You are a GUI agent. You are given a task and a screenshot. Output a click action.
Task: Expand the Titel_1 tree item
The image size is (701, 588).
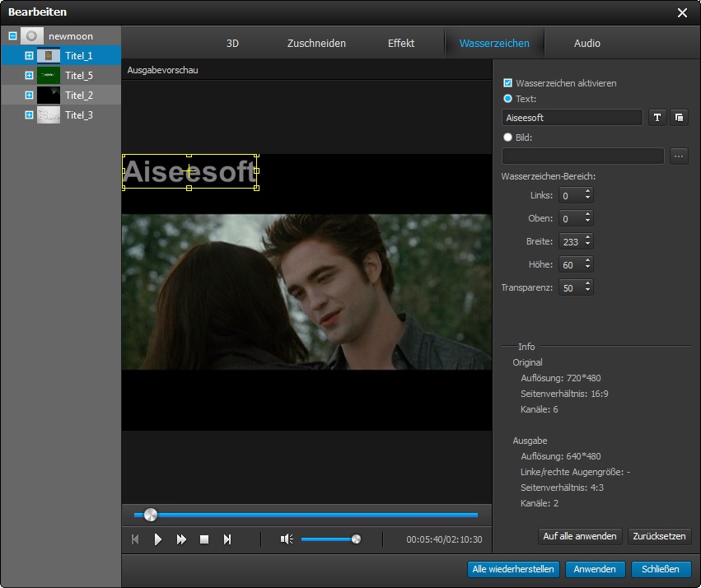coord(29,56)
